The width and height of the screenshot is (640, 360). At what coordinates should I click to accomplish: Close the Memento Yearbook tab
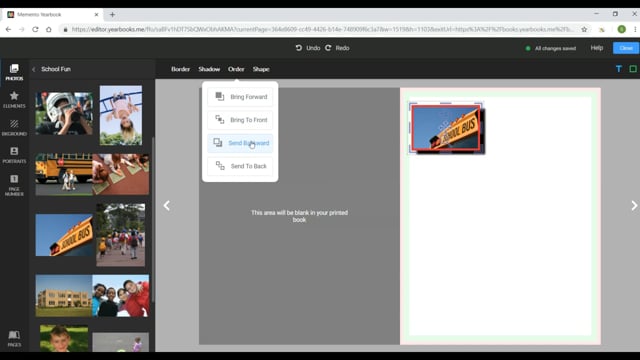click(x=96, y=15)
